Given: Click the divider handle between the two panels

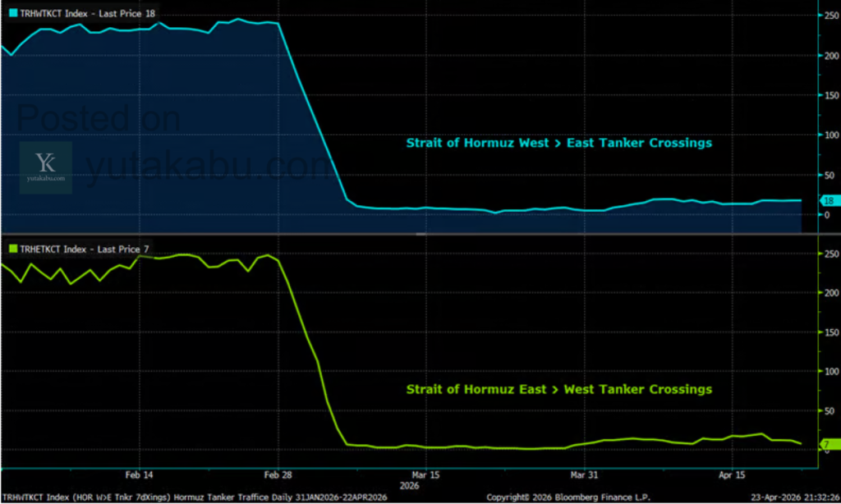Looking at the screenshot, I should [420, 234].
